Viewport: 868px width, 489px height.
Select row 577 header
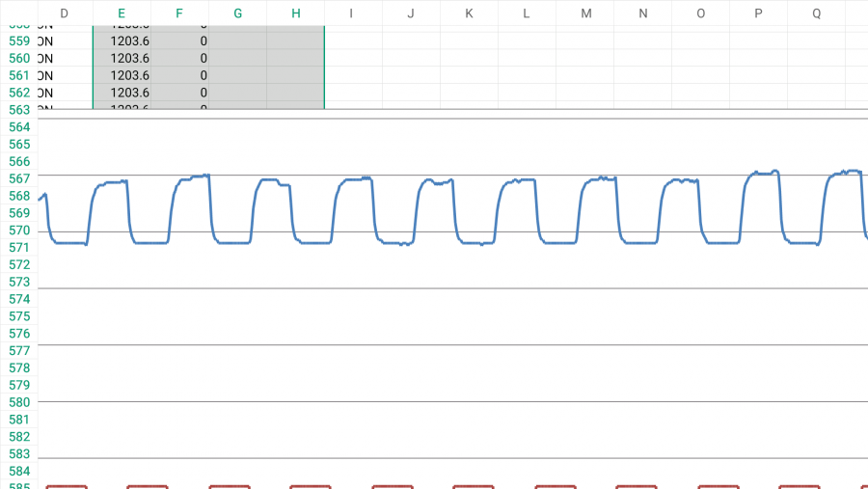point(18,350)
